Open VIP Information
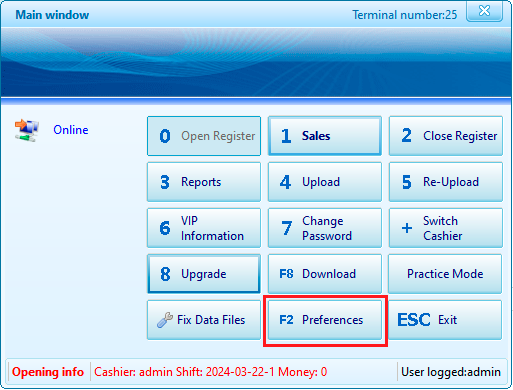The image size is (513, 390). pos(204,228)
